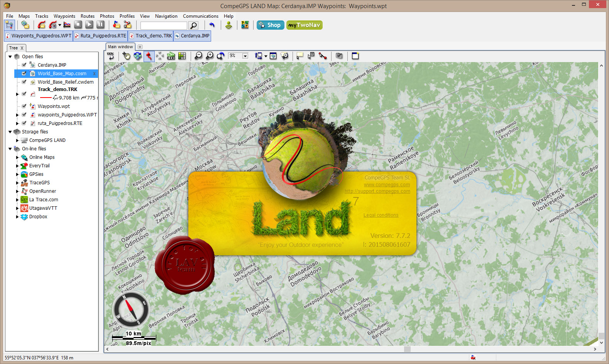Viewport: 609px width, 364px height.
Task: Click the blue globe map tool
Action: 137,56
